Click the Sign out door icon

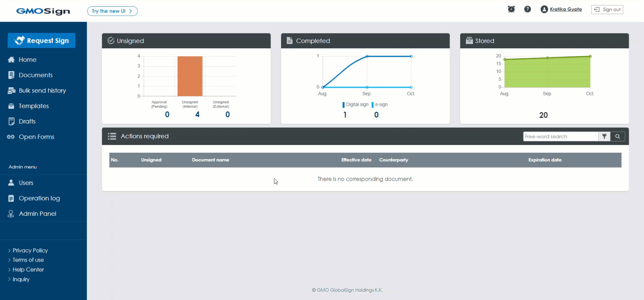click(597, 9)
